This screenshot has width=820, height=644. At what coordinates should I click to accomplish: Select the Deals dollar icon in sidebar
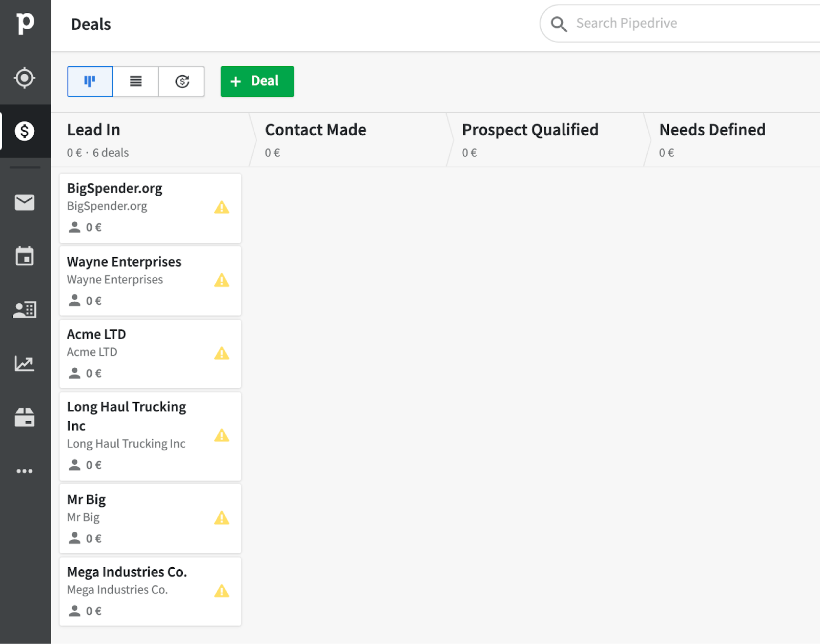tap(25, 131)
